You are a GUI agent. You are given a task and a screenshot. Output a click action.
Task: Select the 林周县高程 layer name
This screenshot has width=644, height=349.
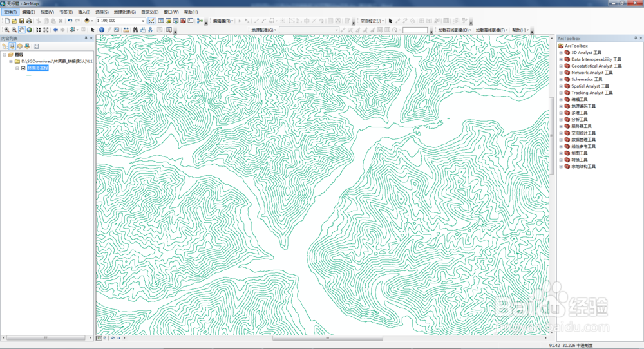point(38,68)
